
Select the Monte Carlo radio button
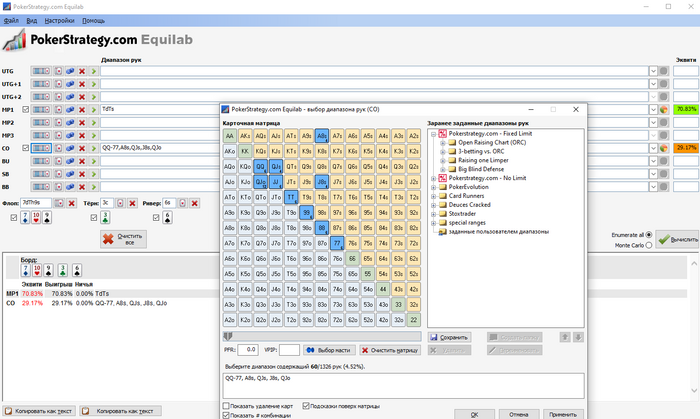click(x=649, y=245)
